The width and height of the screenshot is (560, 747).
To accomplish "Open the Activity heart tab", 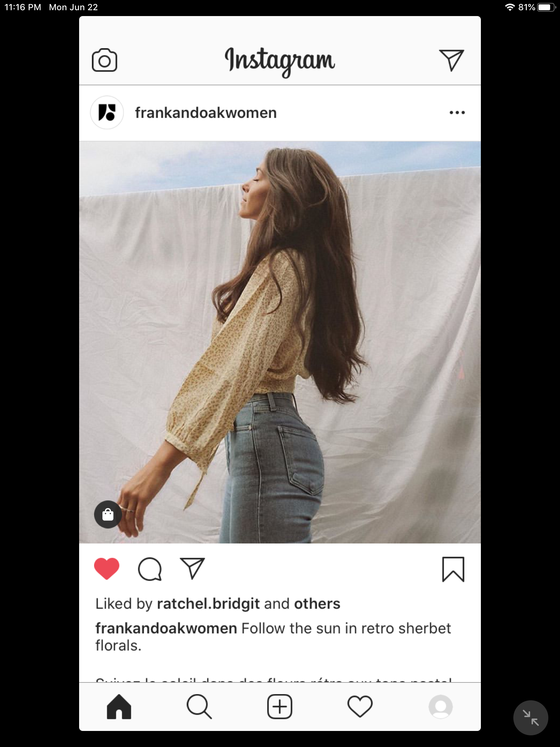I will pyautogui.click(x=360, y=707).
